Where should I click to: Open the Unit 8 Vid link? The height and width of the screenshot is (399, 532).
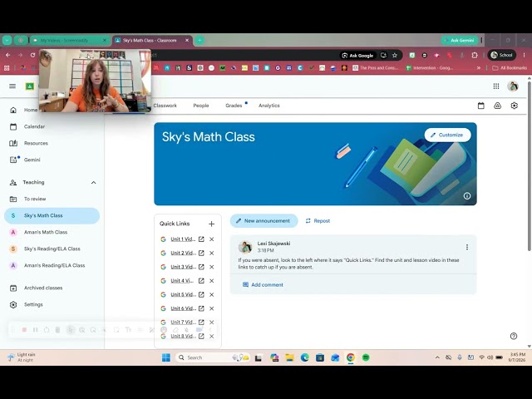183,336
